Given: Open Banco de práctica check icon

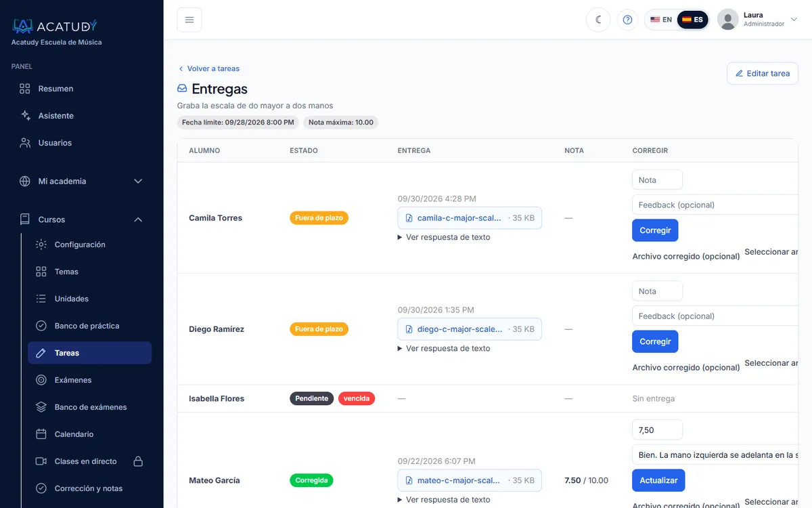Looking at the screenshot, I should (x=41, y=326).
